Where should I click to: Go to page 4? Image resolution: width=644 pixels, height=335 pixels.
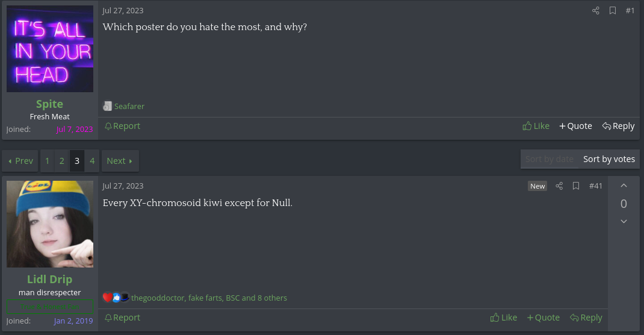pyautogui.click(x=92, y=161)
